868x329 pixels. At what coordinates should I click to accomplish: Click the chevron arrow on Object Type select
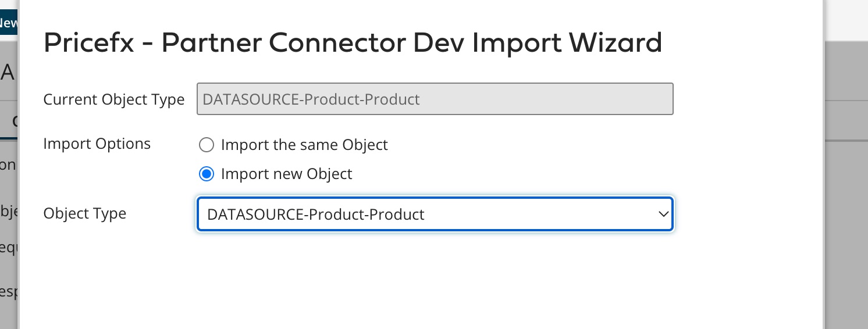coord(663,214)
